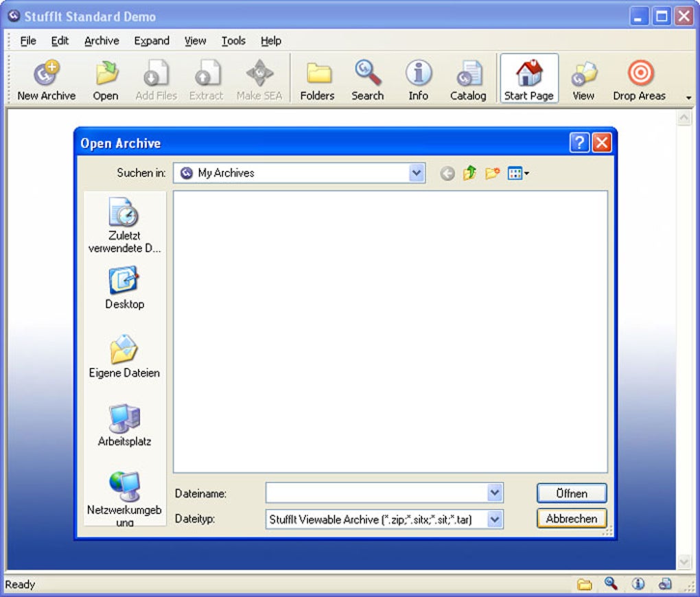This screenshot has width=700, height=597.
Task: Select the Netzwerkumgebung shortcut
Action: pyautogui.click(x=124, y=498)
